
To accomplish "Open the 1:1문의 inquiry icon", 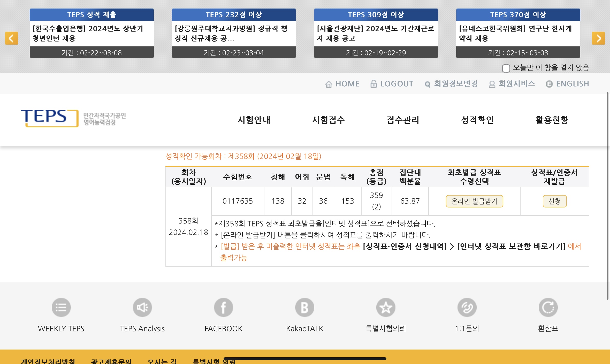I will pos(467,307).
